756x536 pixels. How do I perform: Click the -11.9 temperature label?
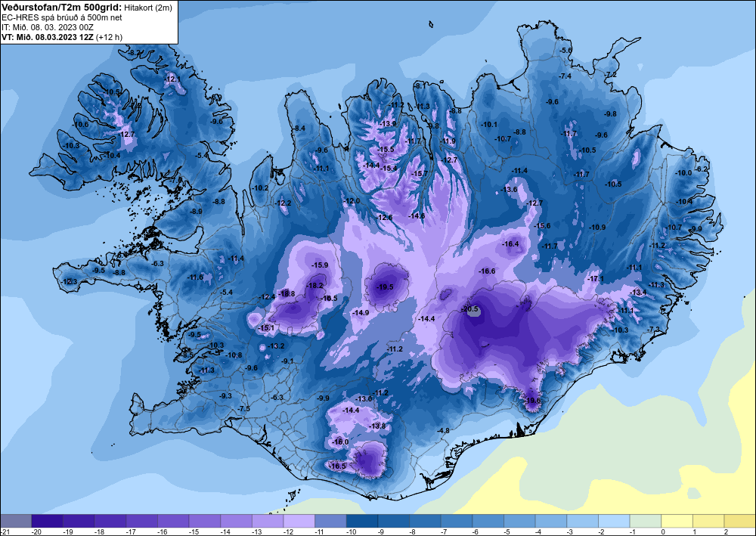tap(448, 141)
